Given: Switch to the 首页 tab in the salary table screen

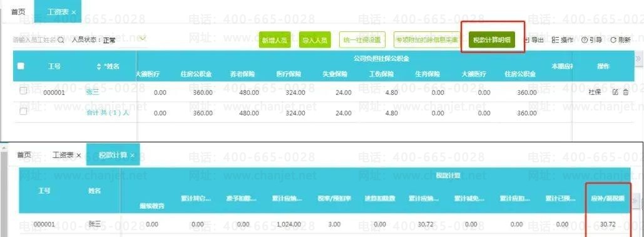Looking at the screenshot, I should [18, 12].
